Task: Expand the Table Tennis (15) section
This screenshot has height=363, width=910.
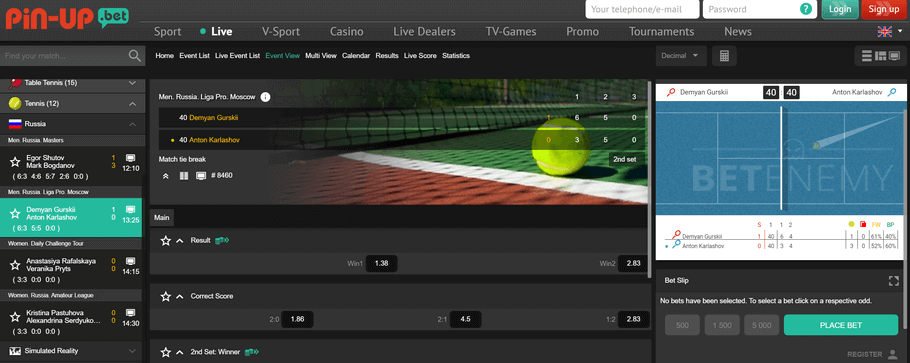Action: point(132,83)
